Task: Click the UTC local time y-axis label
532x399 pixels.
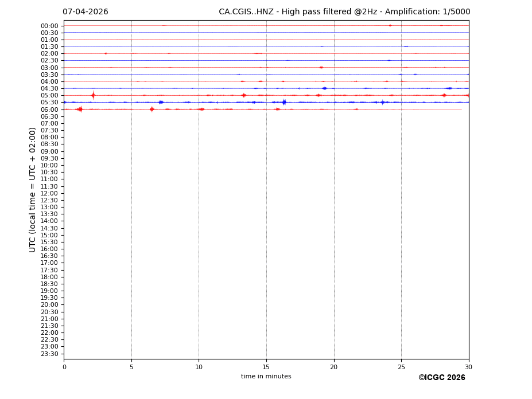Action: (33, 190)
